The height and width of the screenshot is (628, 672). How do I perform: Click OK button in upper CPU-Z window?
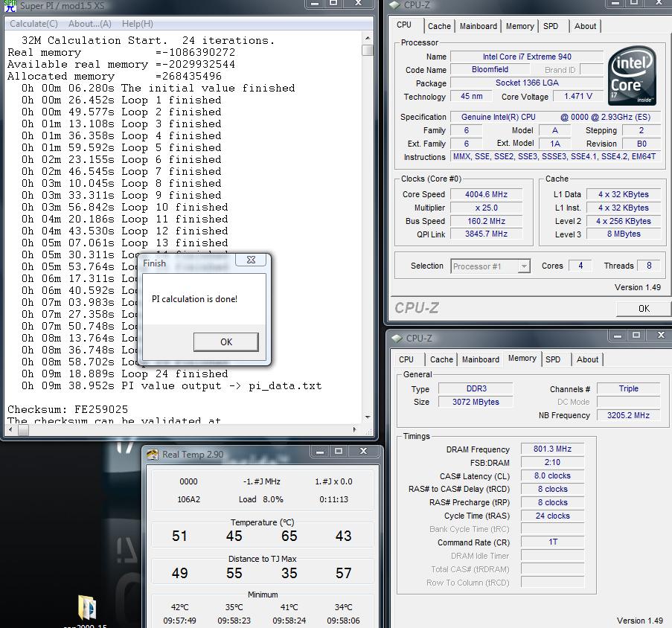tap(644, 309)
